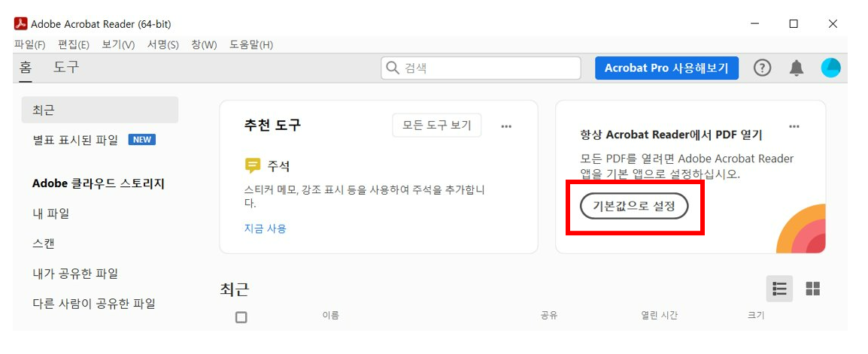Tick the select-all checkbox in file list
This screenshot has width=868, height=354.
point(241,317)
